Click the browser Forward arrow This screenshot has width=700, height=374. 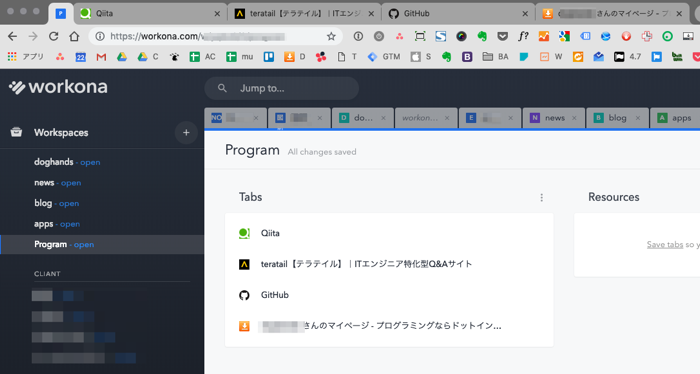(x=33, y=37)
